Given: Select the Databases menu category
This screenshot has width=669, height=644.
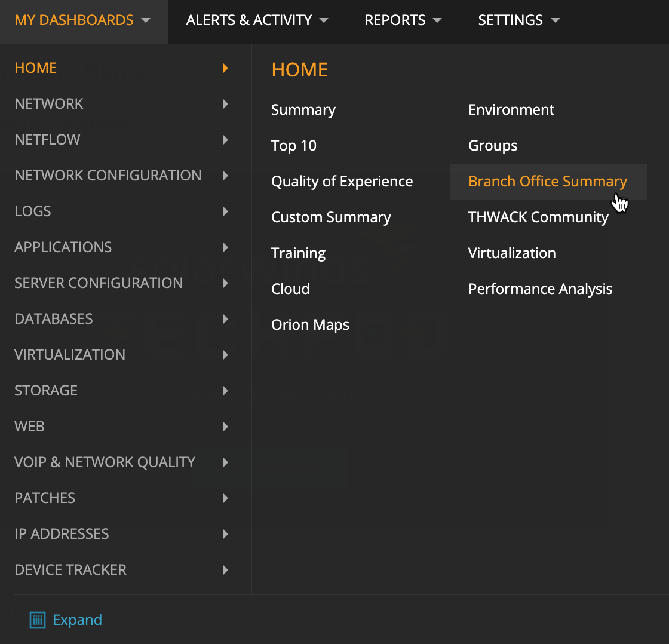Looking at the screenshot, I should [x=54, y=319].
